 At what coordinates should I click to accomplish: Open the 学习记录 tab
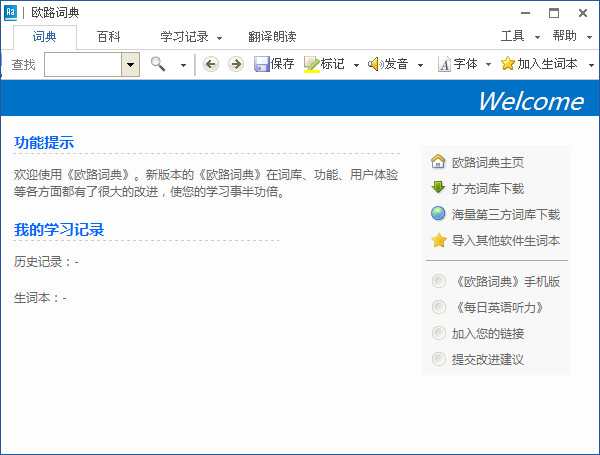[x=184, y=37]
